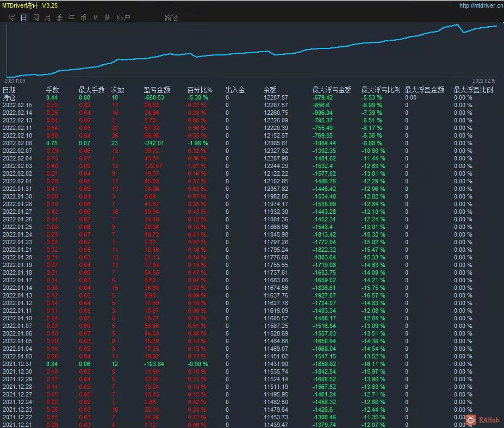
Task: Click max drawdown amount -1927.07
Action: pyautogui.click(x=324, y=295)
